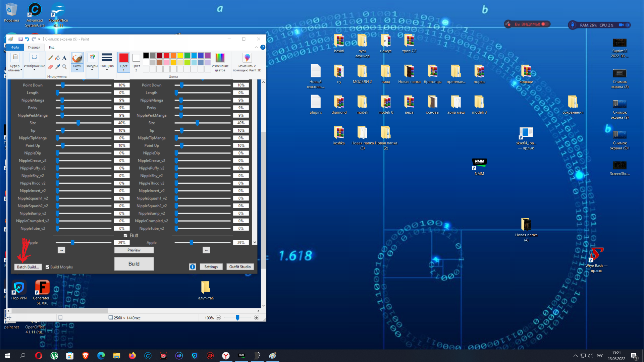
Task: Toggle the Butt checkbox
Action: [125, 236]
